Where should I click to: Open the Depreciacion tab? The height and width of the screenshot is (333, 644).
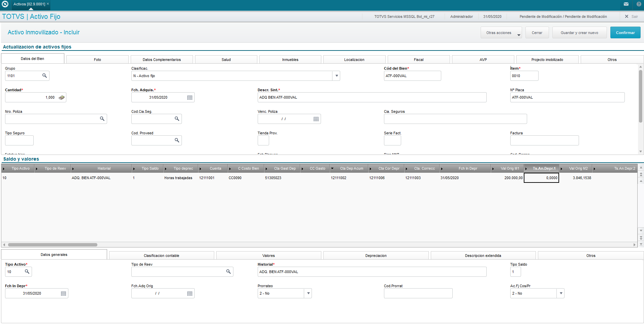[x=376, y=256]
